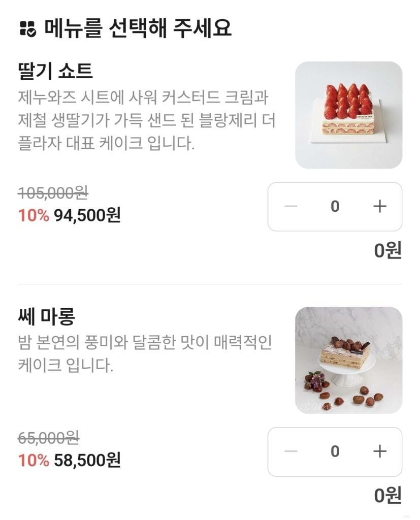Decrease 쎄 마롱 quantity with minus icon

click(x=290, y=451)
